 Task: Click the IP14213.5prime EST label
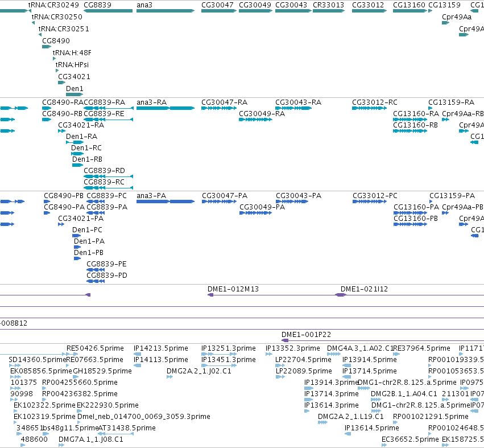coord(161,348)
